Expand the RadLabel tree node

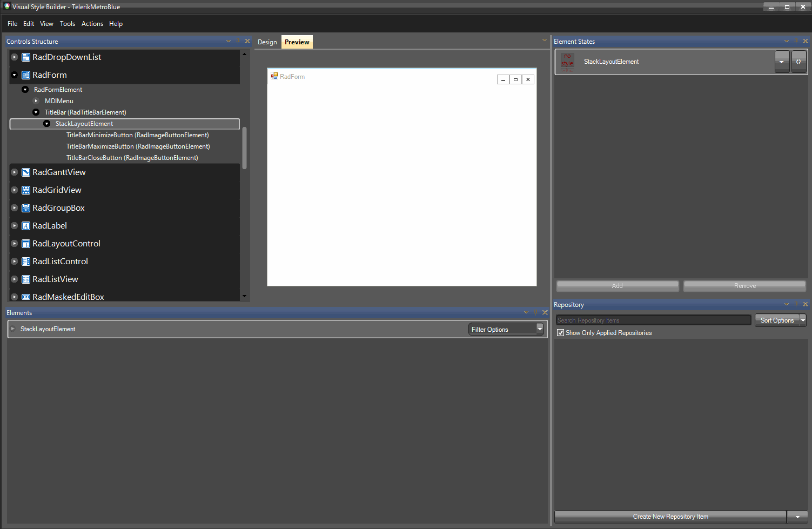coord(15,226)
